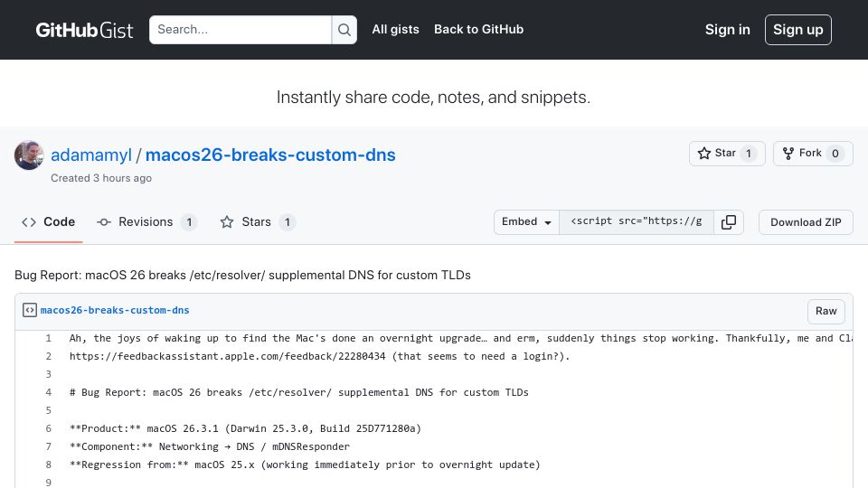868x488 pixels.
Task: Select line number 8
Action: pyautogui.click(x=49, y=465)
